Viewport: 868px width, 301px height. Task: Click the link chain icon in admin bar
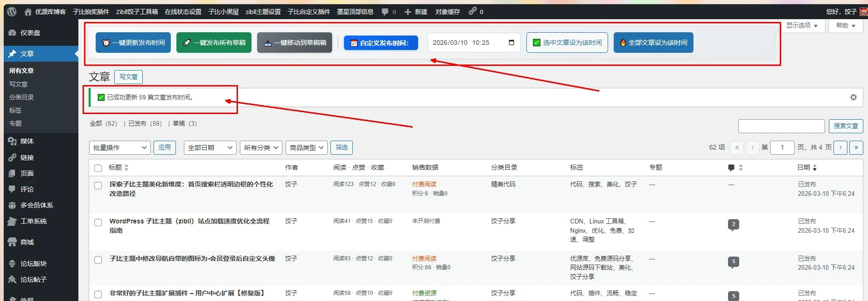point(473,11)
